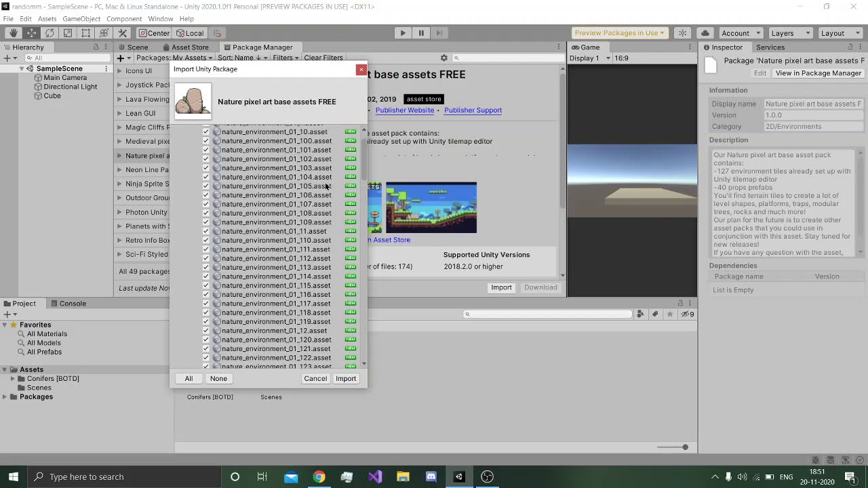Expand the Conifers [BOTD] folder

pyautogui.click(x=13, y=379)
